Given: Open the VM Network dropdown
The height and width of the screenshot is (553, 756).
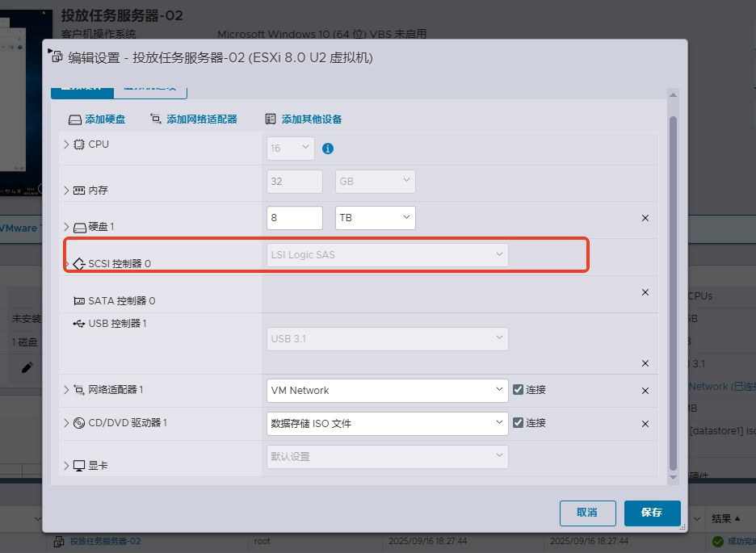Looking at the screenshot, I should point(387,391).
